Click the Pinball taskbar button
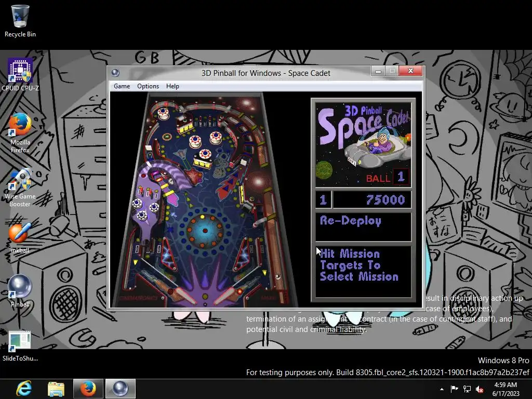The height and width of the screenshot is (399, 532). (120, 389)
